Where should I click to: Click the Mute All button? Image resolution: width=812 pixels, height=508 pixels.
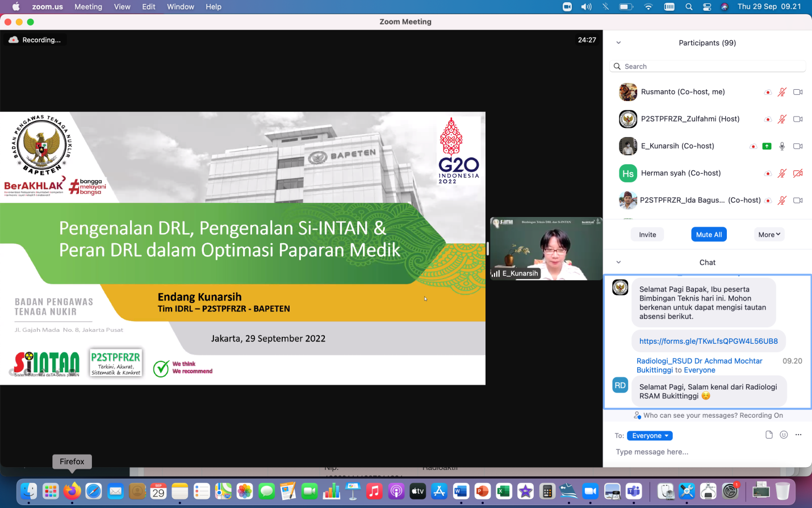pos(709,235)
